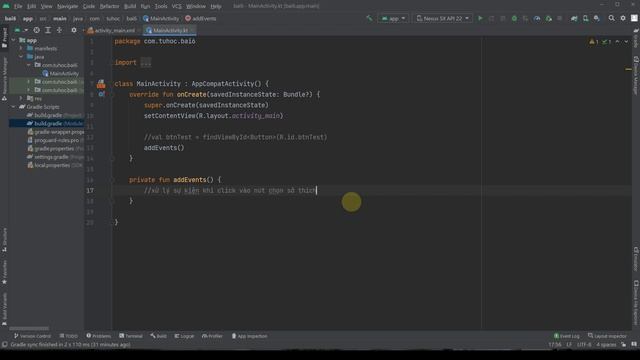The height and width of the screenshot is (360, 640).
Task: Toggle the Device Manager panel on right edge
Action: 636,76
